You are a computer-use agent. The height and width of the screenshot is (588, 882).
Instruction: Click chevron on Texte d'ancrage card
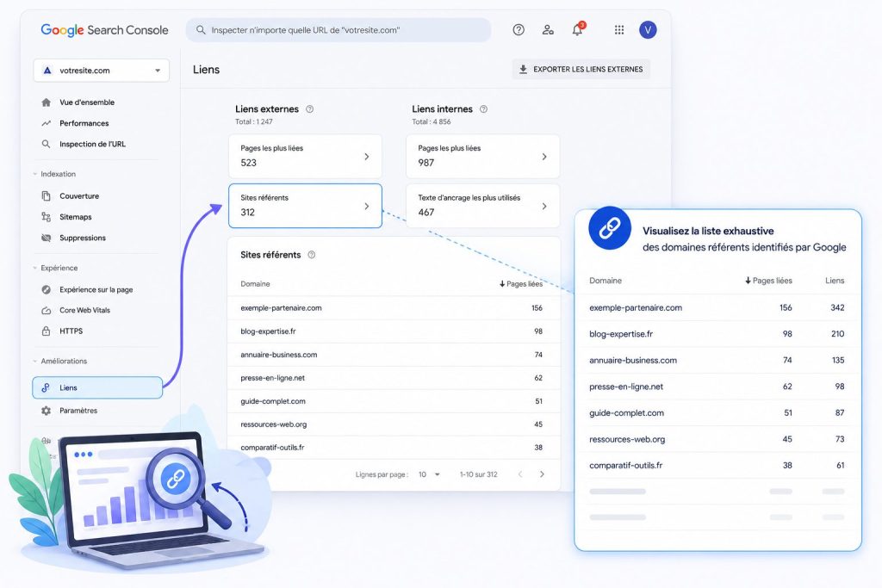tap(544, 207)
